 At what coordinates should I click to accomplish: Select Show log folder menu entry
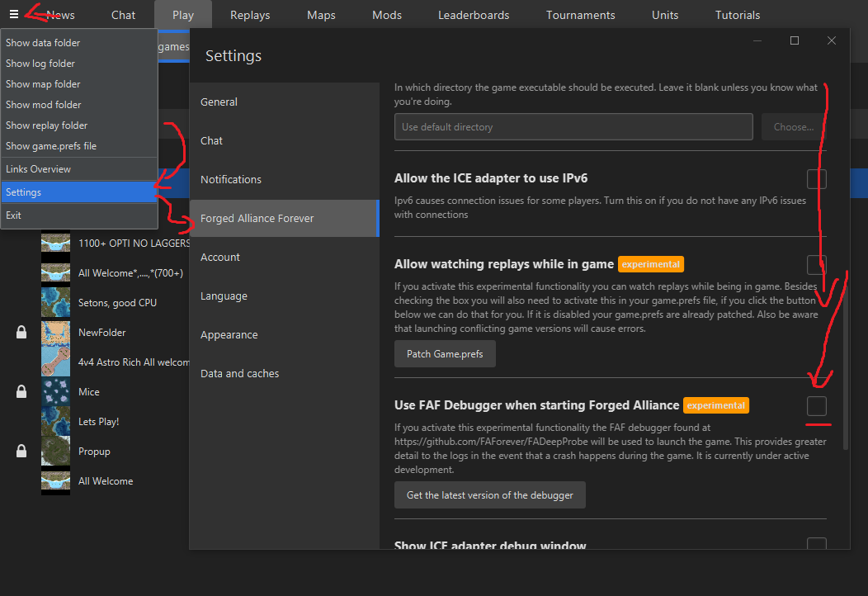(79, 63)
